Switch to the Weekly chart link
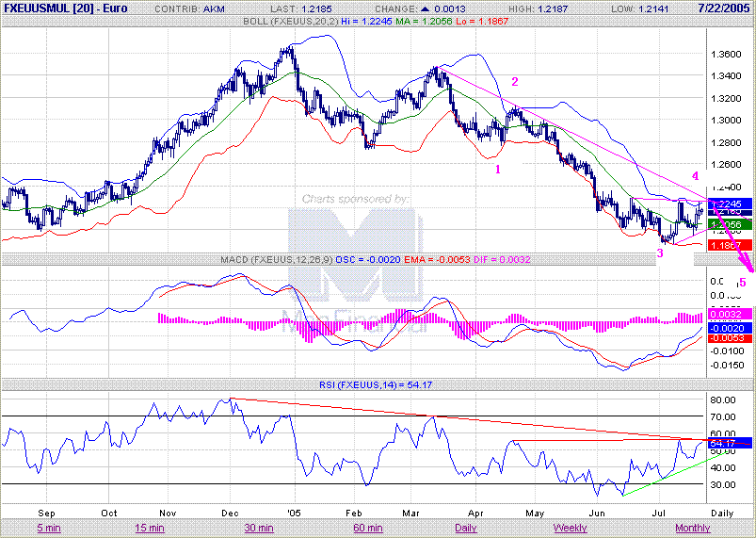The image size is (756, 538). pos(570,528)
